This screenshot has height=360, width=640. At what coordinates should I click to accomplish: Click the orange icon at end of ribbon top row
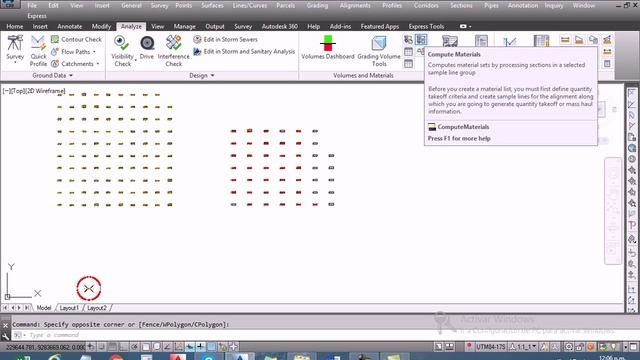(x=607, y=40)
